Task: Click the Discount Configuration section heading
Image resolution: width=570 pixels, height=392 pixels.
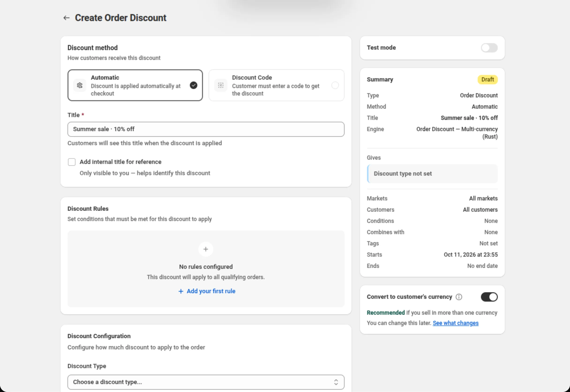Action: [99, 336]
